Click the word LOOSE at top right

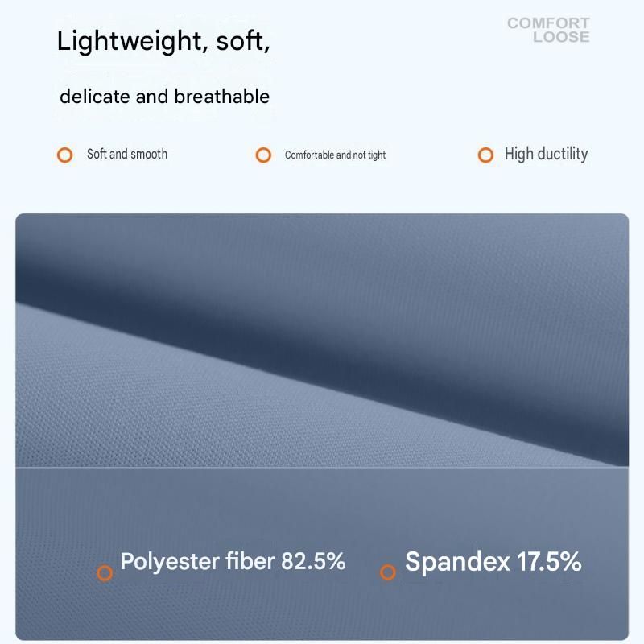[x=561, y=37]
